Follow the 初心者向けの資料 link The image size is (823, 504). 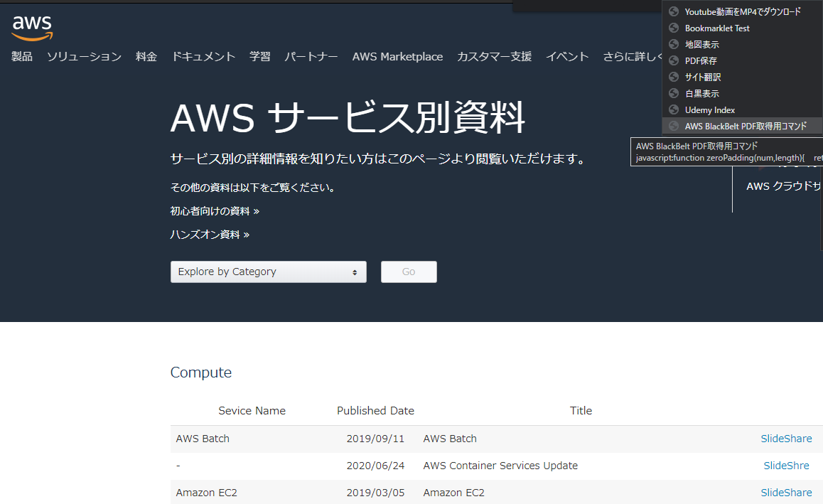[x=215, y=211]
